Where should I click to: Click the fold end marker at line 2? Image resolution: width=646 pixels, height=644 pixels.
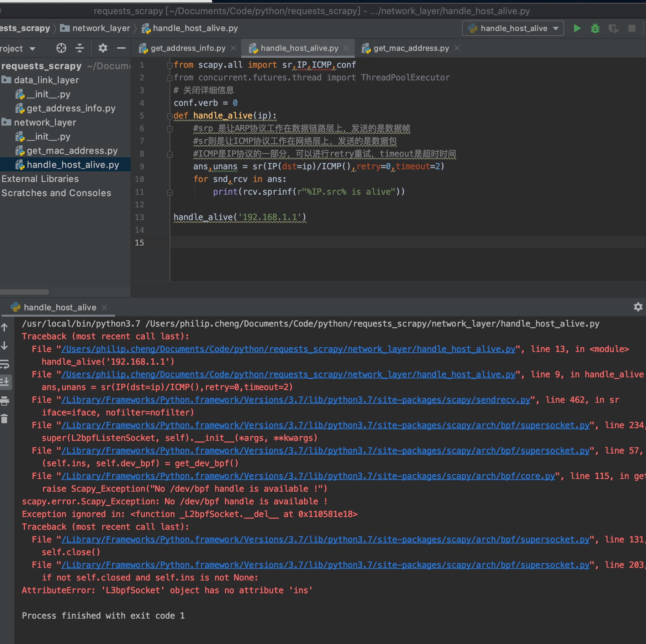[170, 78]
